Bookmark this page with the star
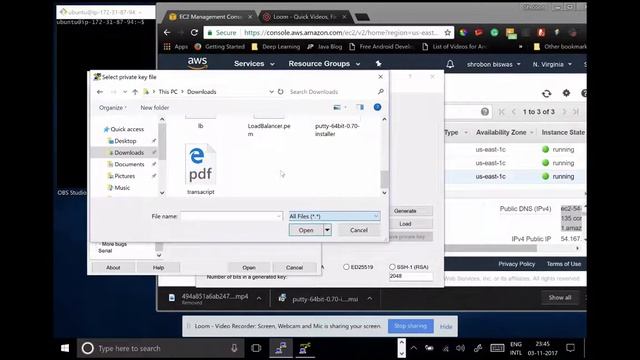 [x=448, y=33]
